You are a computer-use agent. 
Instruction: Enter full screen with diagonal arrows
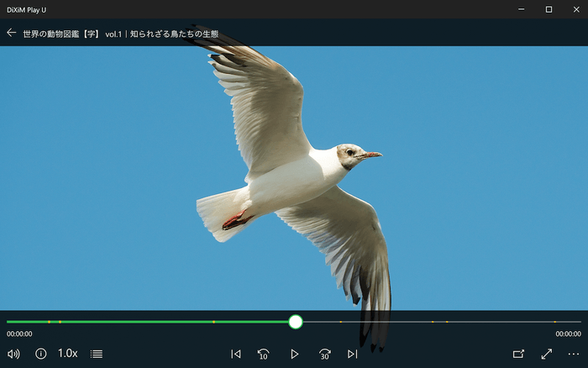point(546,354)
